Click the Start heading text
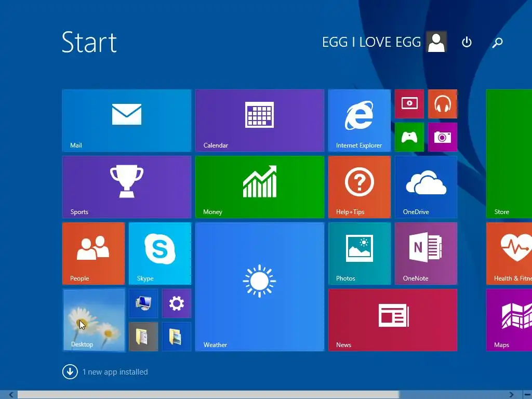This screenshot has height=399, width=532. coord(89,42)
